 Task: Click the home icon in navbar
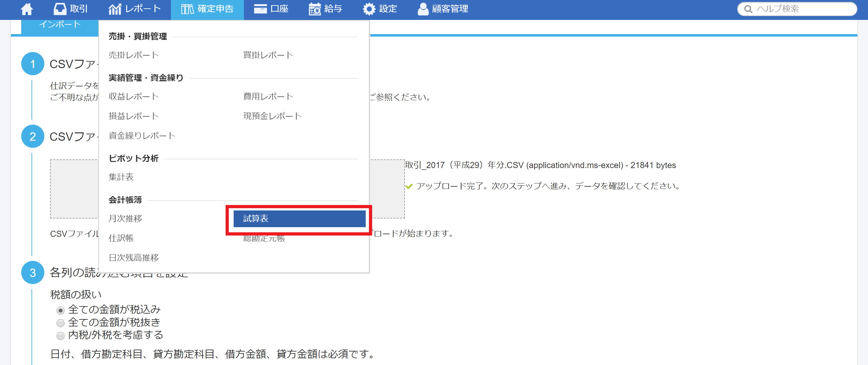click(x=27, y=9)
